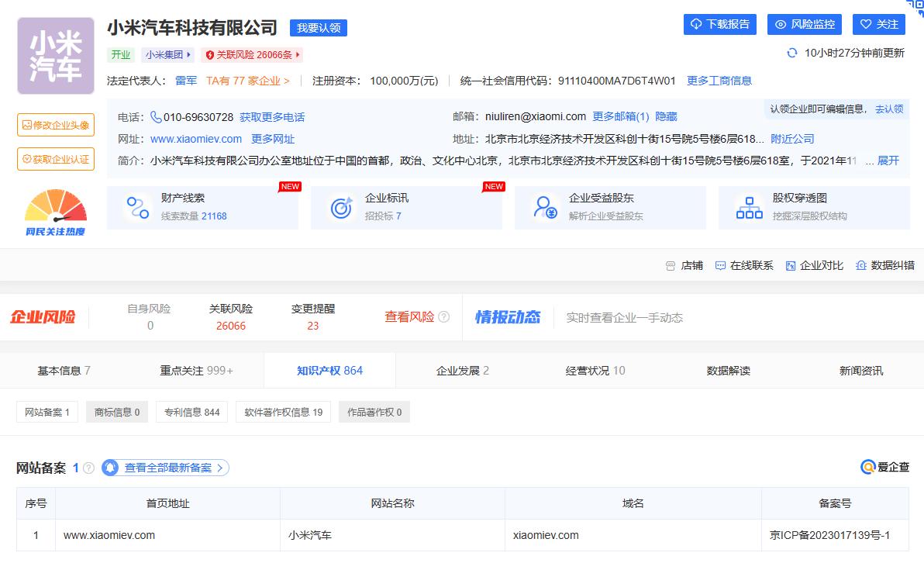Screen dimensions: 924x563
Task: Select 商标信息 0 sub-tab
Action: (117, 412)
